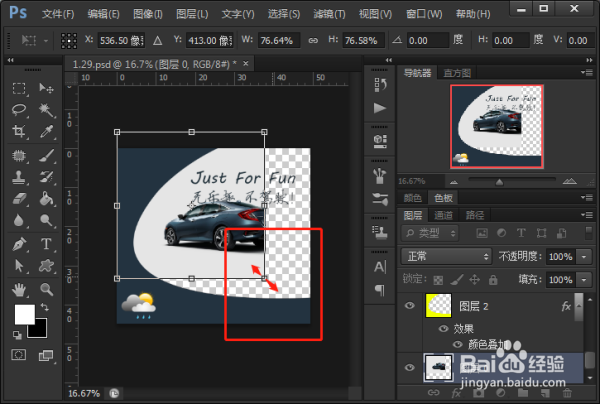This screenshot has height=404, width=600.
Task: Click the W width percentage field
Action: click(279, 41)
